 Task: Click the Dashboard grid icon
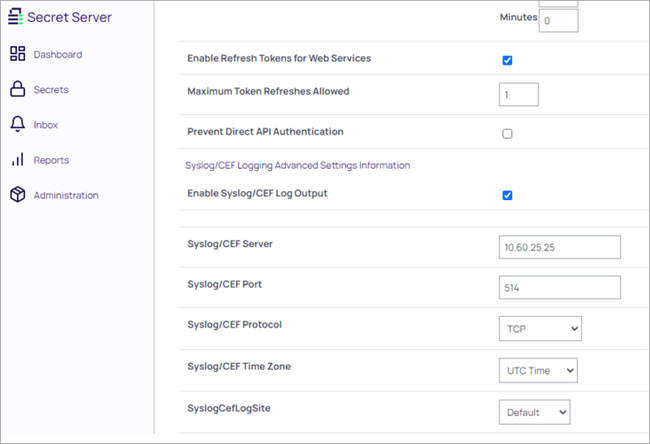click(17, 54)
